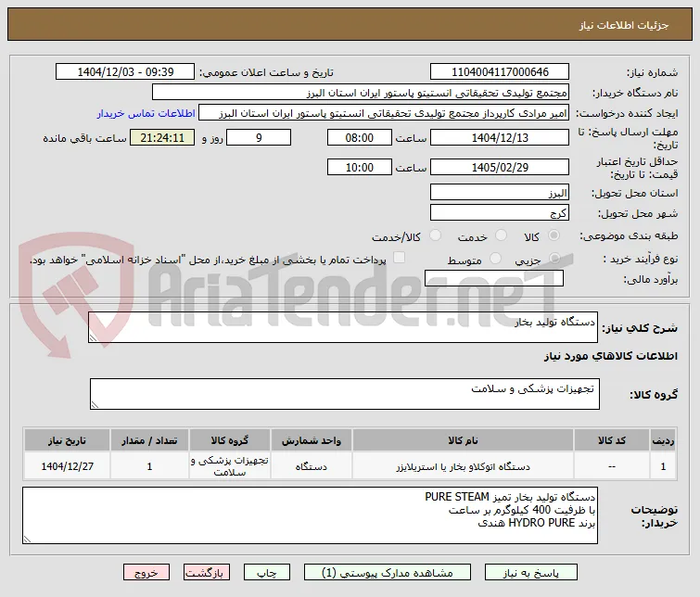
Task: Click the اطلاعات کالاهای مورد نیاز heading
Action: [610, 356]
